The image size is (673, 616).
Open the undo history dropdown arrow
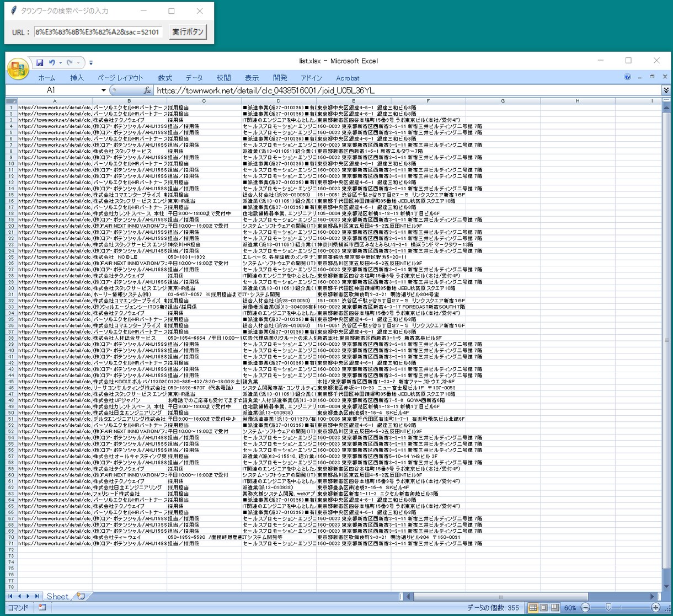tap(60, 63)
